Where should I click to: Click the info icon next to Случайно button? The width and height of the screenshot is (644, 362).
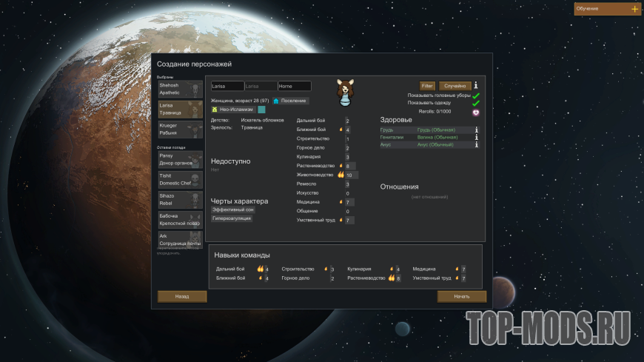coord(477,86)
